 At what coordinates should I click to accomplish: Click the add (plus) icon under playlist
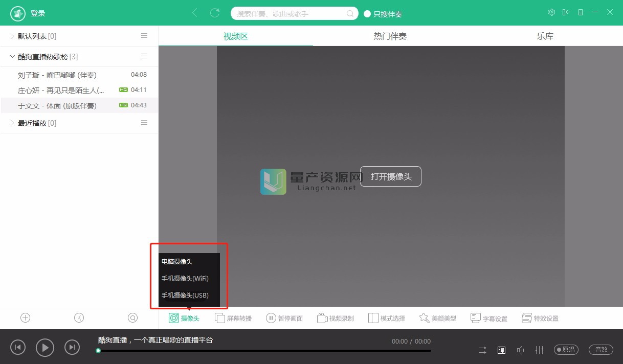pos(26,318)
